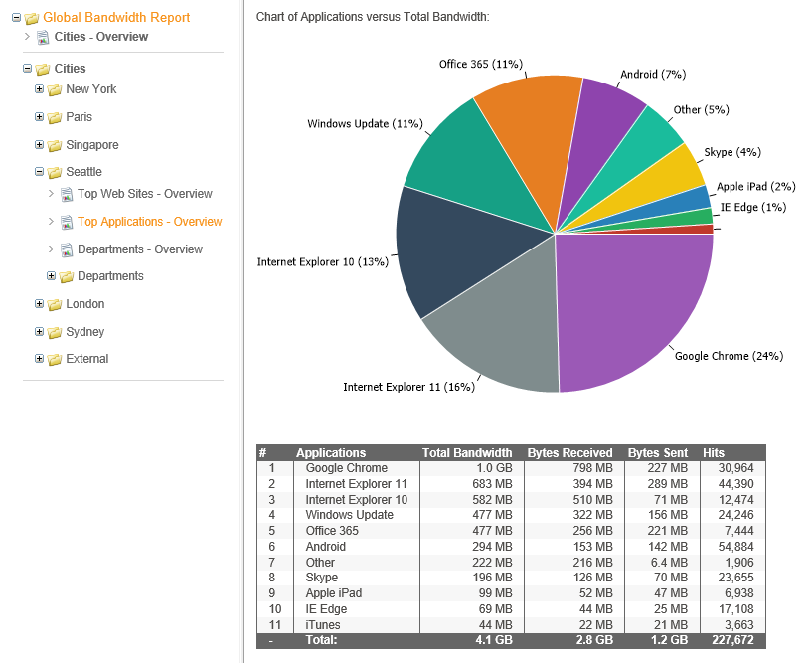
Task: Click the Cities - Overview report icon
Action: tap(43, 38)
